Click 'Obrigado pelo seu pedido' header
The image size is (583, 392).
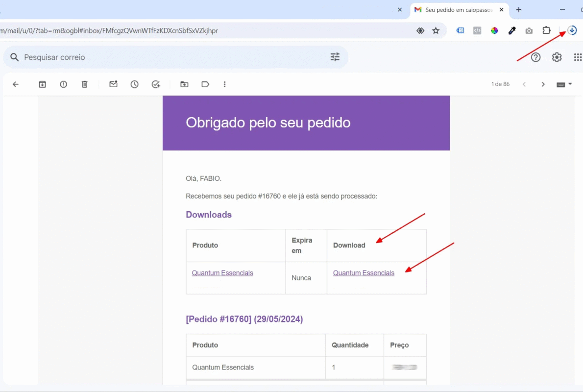[268, 122]
